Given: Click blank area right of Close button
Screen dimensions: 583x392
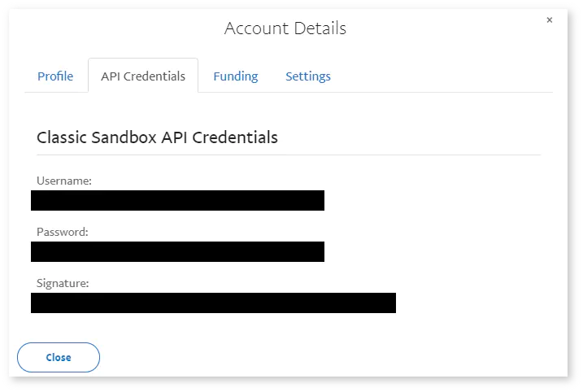Looking at the screenshot, I should [325, 357].
